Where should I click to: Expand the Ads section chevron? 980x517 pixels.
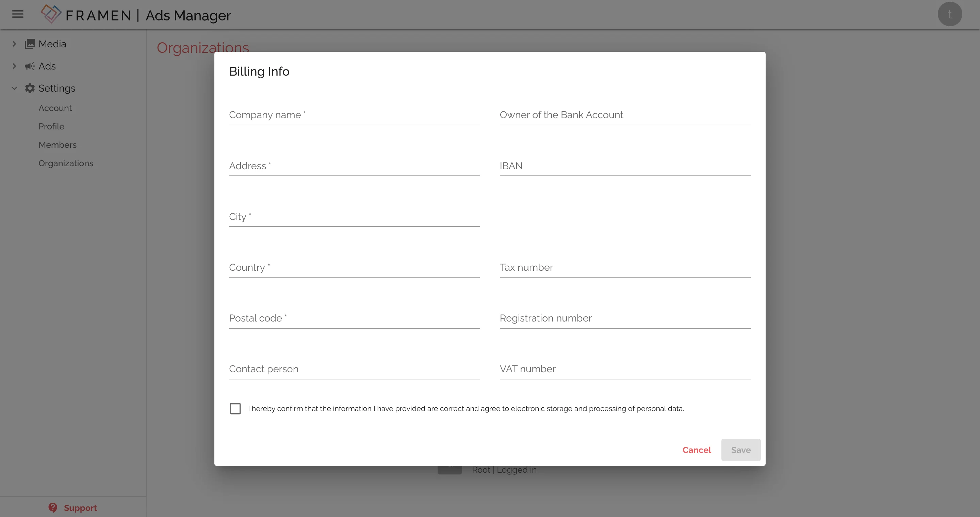(x=14, y=66)
